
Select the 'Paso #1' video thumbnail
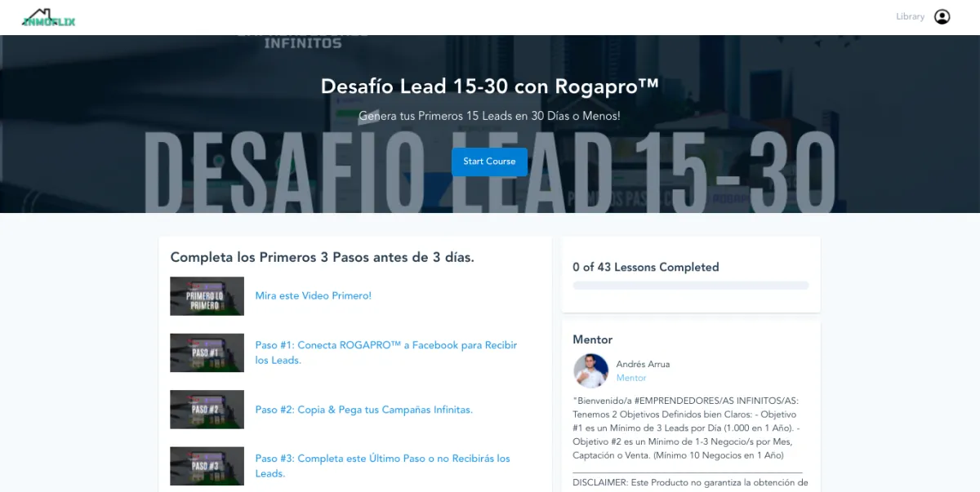pos(207,352)
